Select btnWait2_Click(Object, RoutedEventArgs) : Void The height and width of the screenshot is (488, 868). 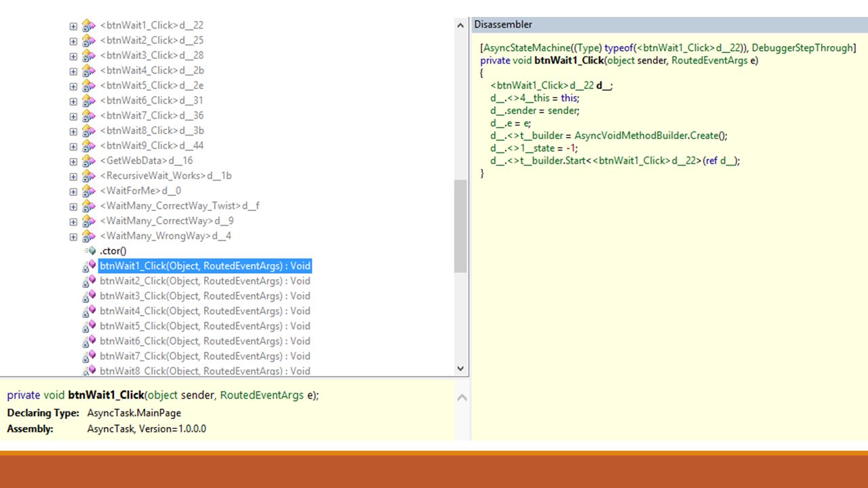pyautogui.click(x=205, y=281)
